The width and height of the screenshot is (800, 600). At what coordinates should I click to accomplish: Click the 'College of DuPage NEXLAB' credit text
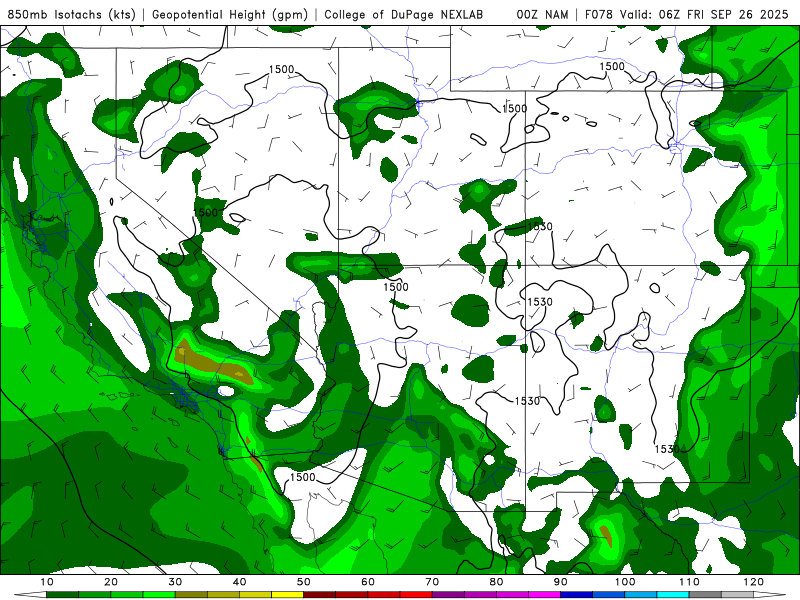tap(404, 15)
